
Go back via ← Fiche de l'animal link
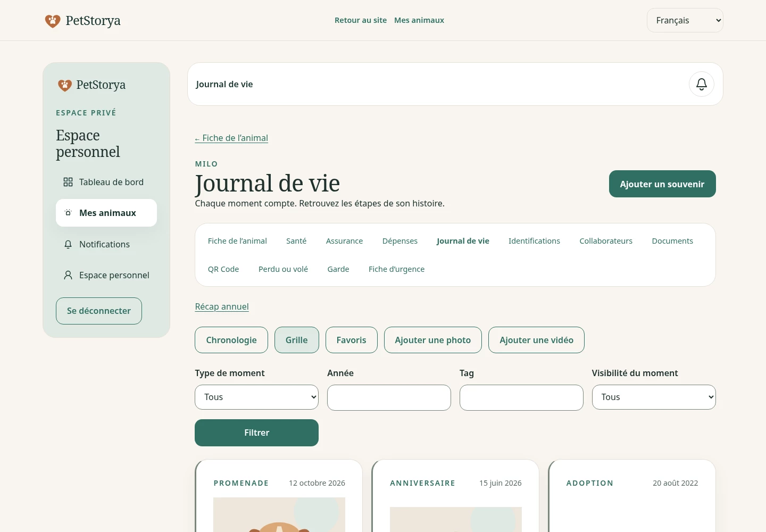pyautogui.click(x=231, y=138)
